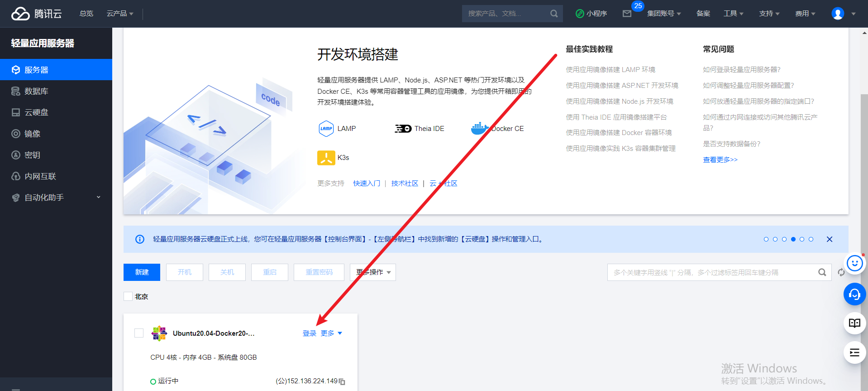This screenshot has height=391, width=868.
Task: Expand the account dropdown arrow beside avatar
Action: (x=854, y=14)
